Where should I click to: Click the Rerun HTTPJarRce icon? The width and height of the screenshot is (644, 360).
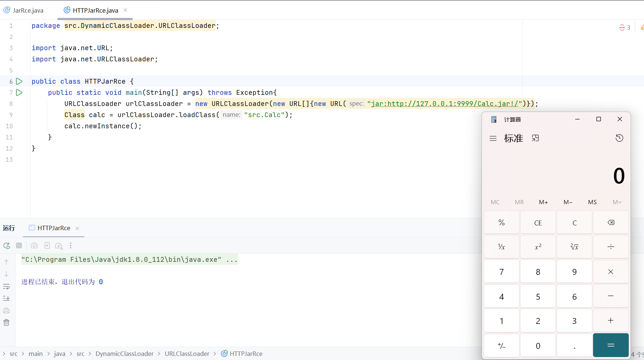point(7,245)
